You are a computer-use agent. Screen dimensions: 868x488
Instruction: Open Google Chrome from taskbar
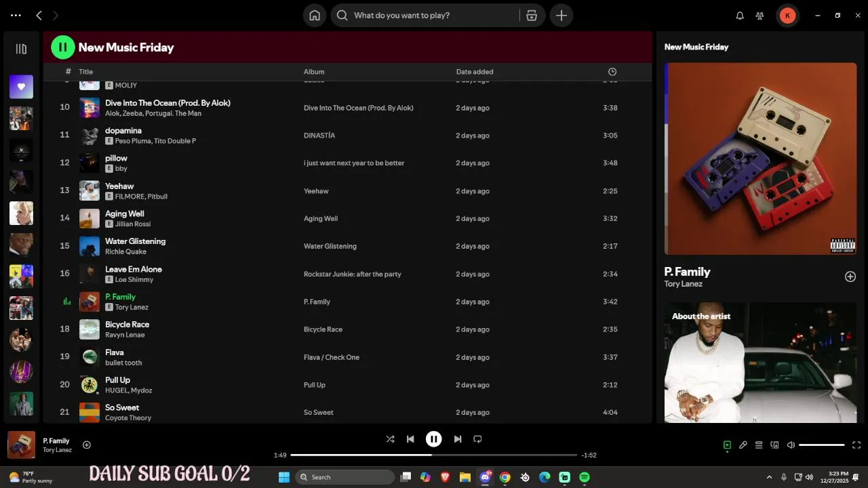click(x=505, y=477)
